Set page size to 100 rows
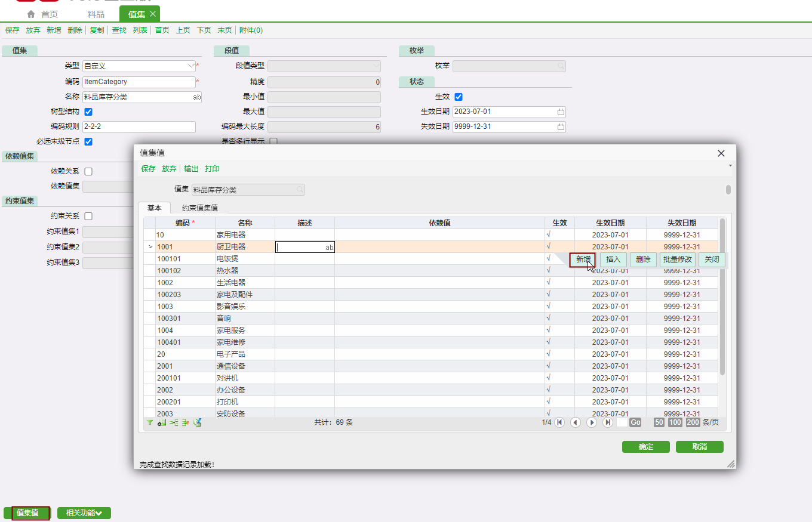The image size is (812, 522). tap(675, 422)
